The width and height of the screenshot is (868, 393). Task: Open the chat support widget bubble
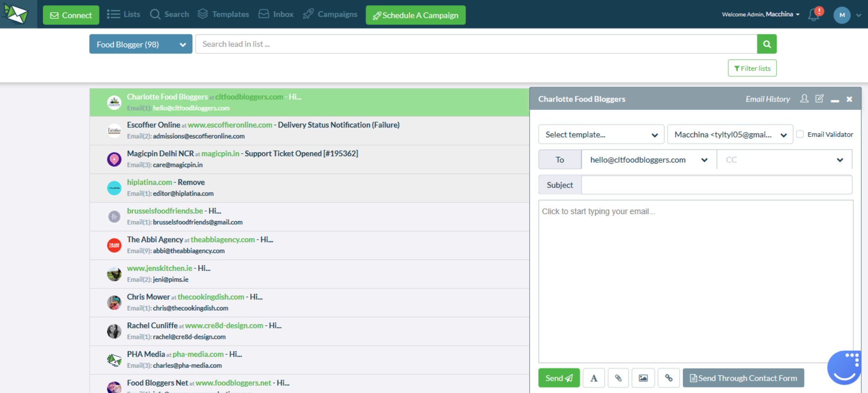(x=844, y=367)
